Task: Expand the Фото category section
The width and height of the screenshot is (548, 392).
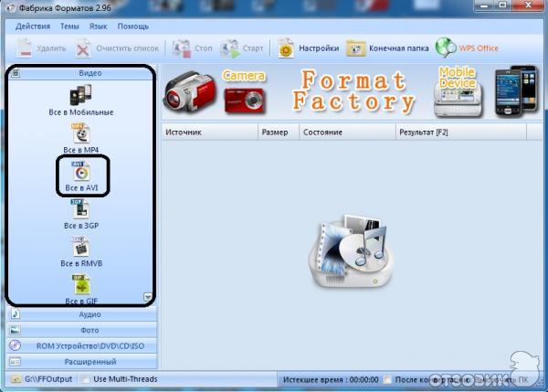Action: click(x=81, y=330)
